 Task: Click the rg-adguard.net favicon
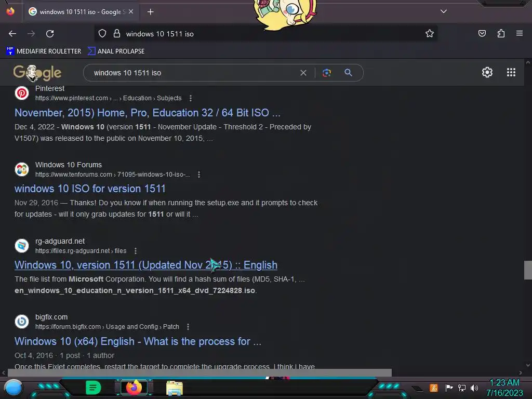[22, 246]
